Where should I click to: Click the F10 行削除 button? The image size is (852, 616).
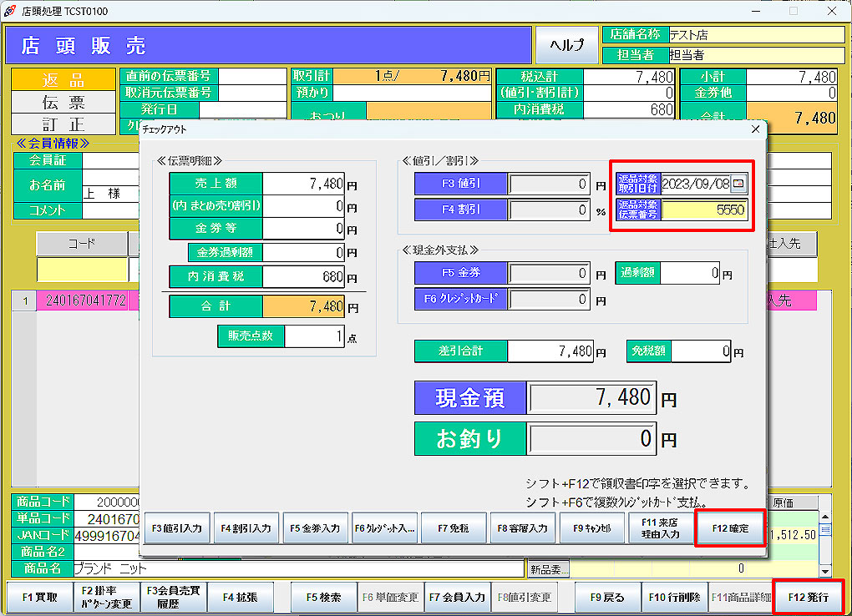(x=675, y=598)
